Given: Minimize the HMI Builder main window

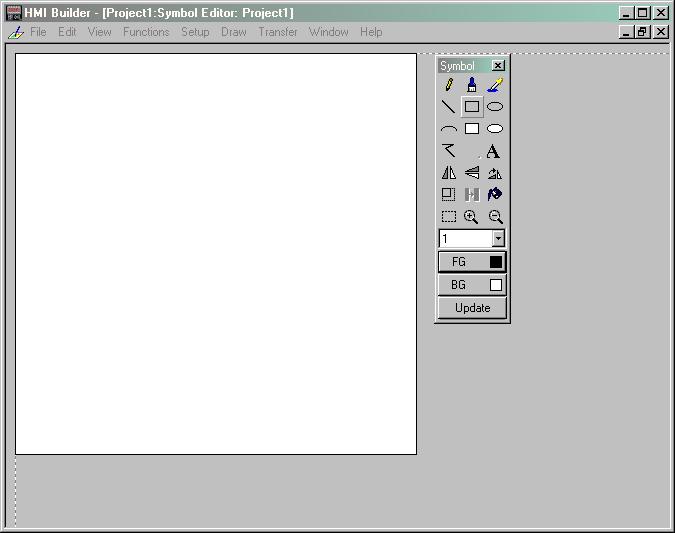Looking at the screenshot, I should pyautogui.click(x=626, y=13).
